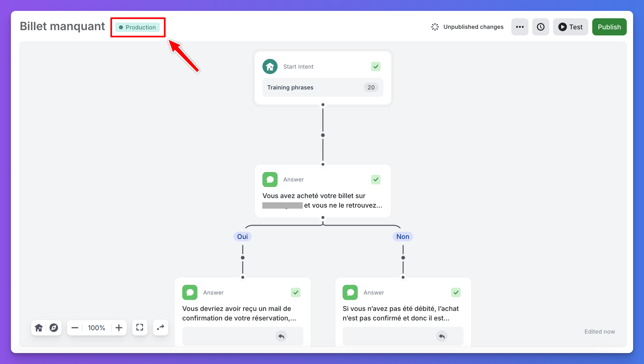This screenshot has width=644, height=364.
Task: Click the compass navigation icon
Action: tap(54, 327)
